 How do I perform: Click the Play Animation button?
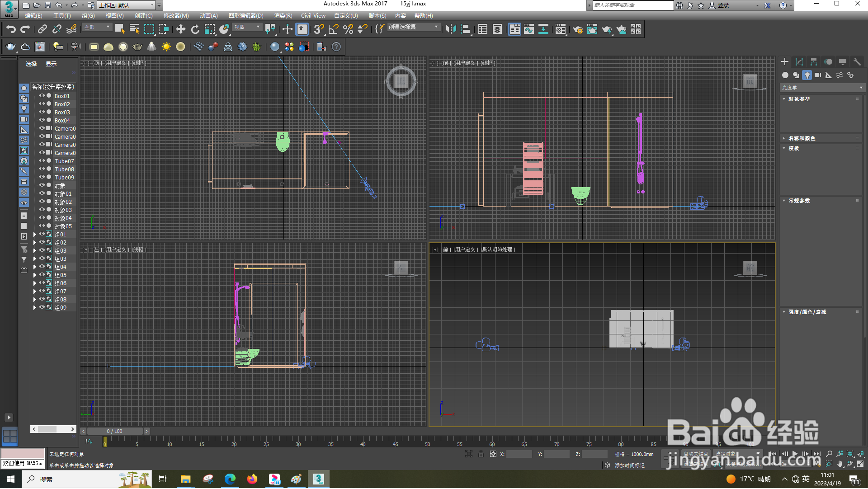[x=795, y=454]
